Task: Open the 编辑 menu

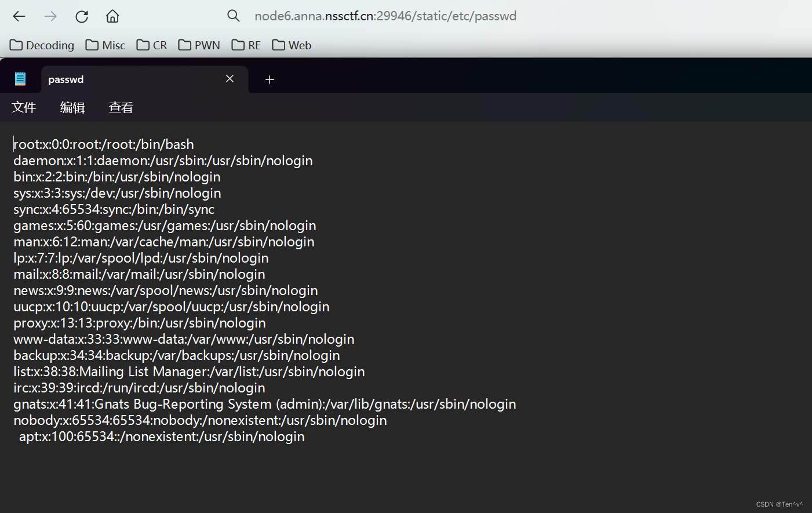Action: tap(72, 107)
